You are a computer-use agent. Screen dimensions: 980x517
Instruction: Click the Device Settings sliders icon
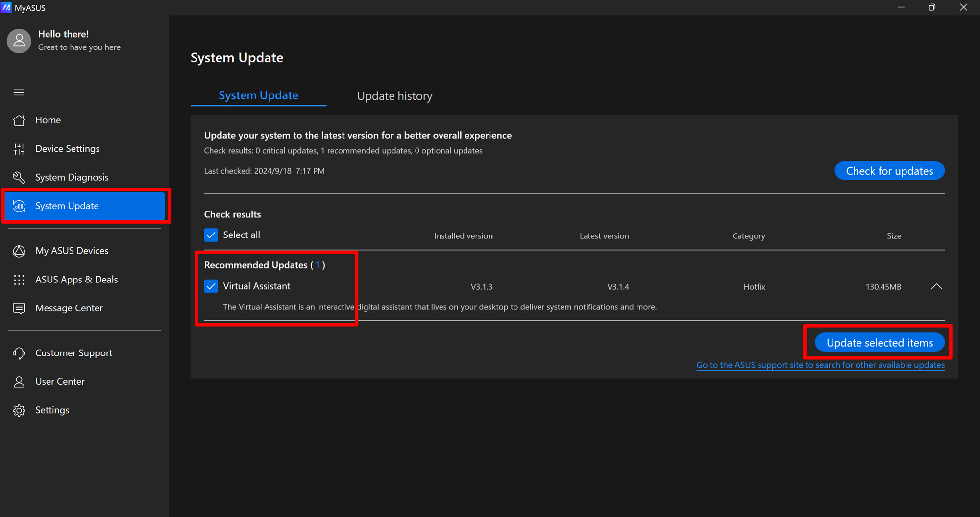pos(19,149)
